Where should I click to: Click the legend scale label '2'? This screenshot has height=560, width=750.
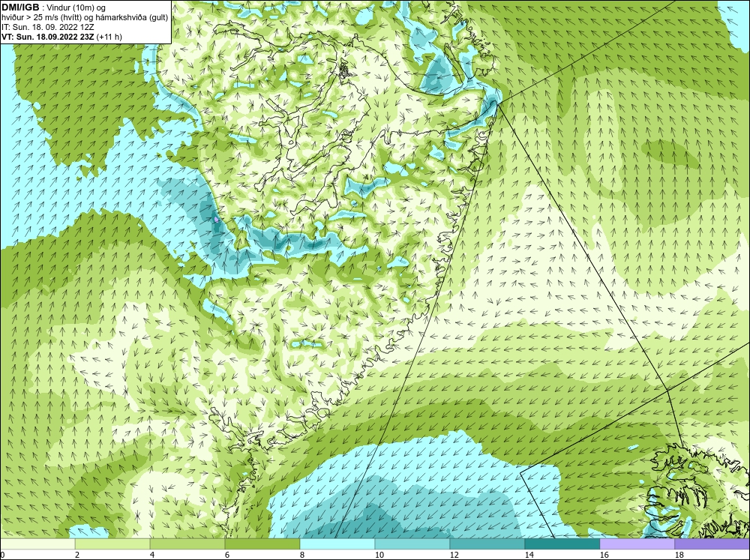point(77,555)
